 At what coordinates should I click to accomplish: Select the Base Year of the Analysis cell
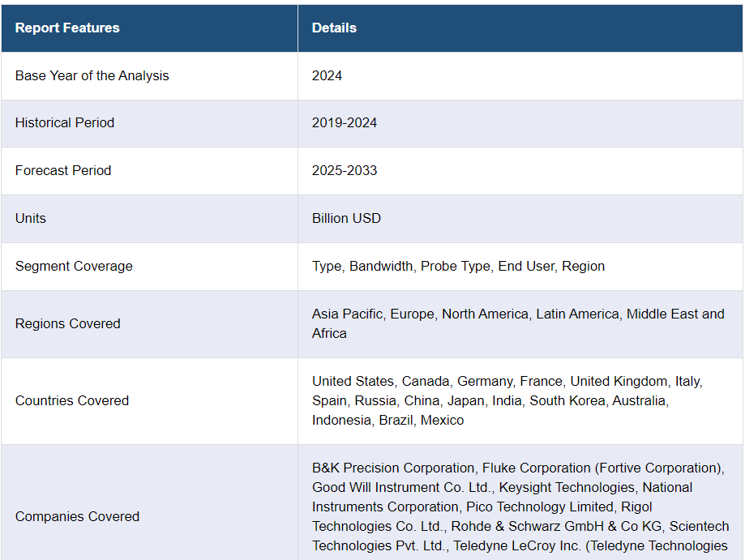(x=92, y=75)
